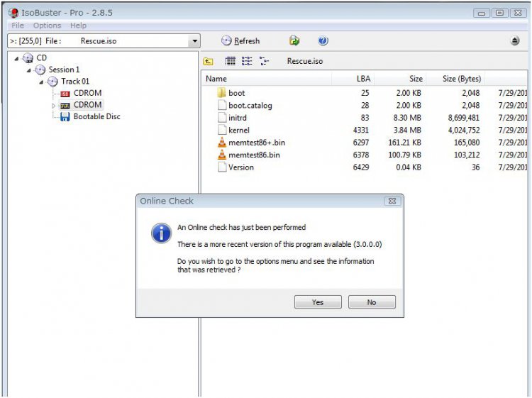This screenshot has height=398, width=532.
Task: Click the 161.21 KB size value
Action: 405,143
